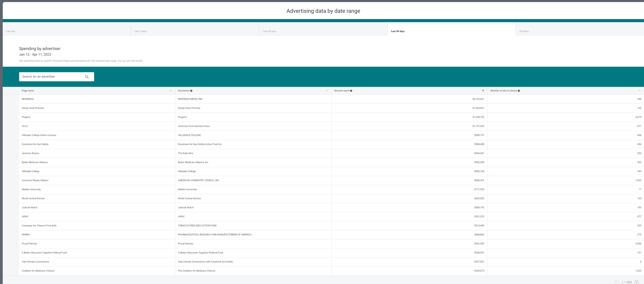Click HILLSDALE COLLEGE disclaimer text
Screen dimensions: 644x284
[x=189, y=135]
